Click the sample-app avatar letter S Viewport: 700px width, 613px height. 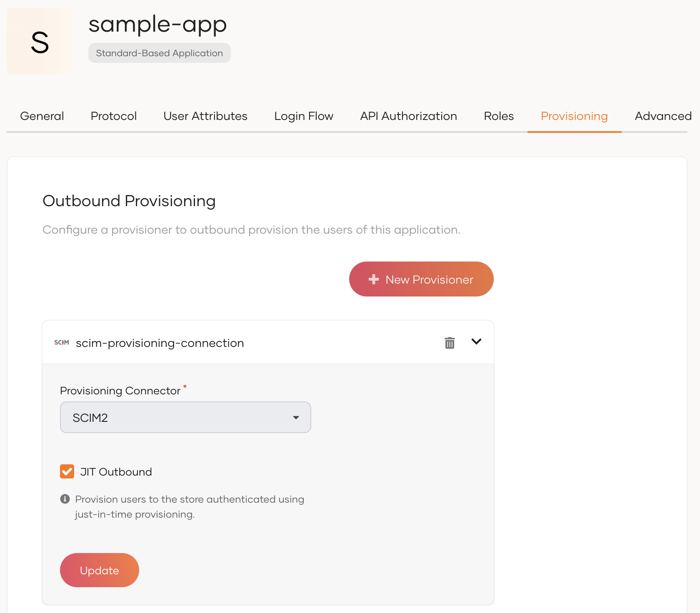click(40, 42)
